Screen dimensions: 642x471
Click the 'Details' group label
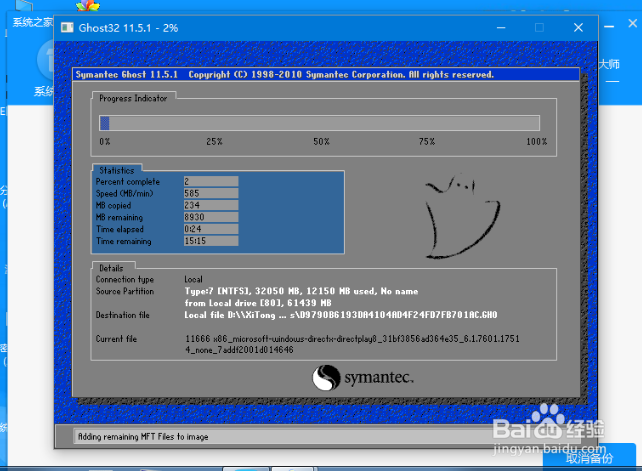tap(111, 268)
